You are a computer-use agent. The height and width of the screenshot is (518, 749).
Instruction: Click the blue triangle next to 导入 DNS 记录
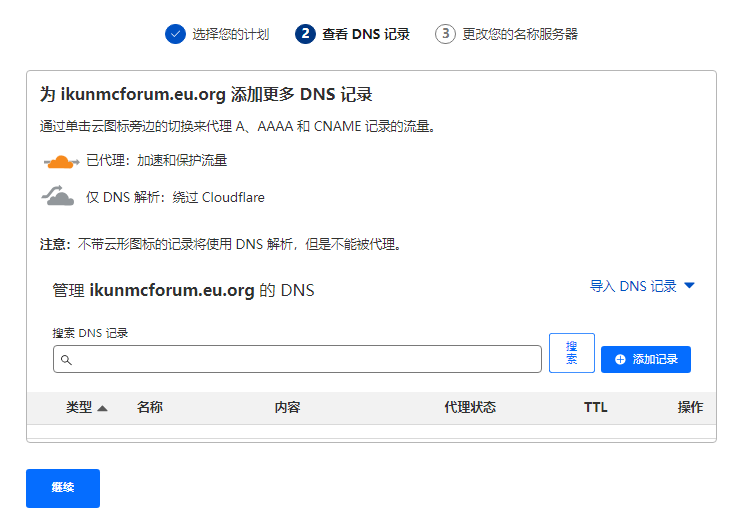tap(689, 286)
